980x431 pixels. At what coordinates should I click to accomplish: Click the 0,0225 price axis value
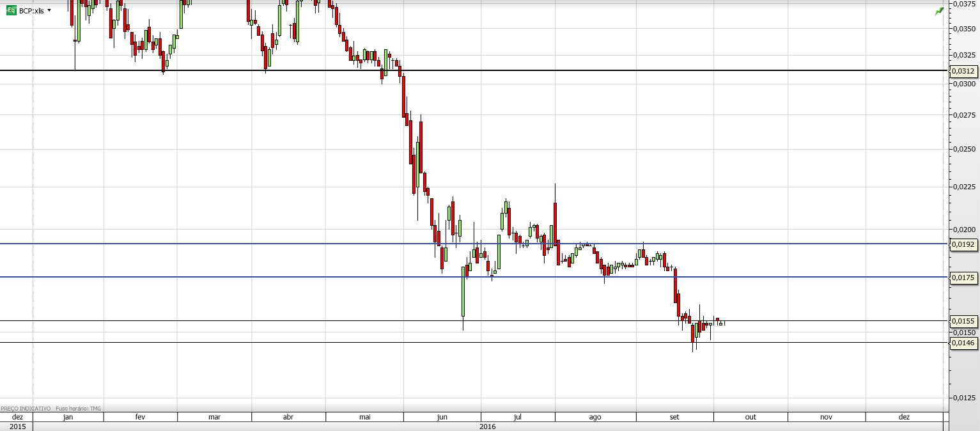(x=964, y=187)
